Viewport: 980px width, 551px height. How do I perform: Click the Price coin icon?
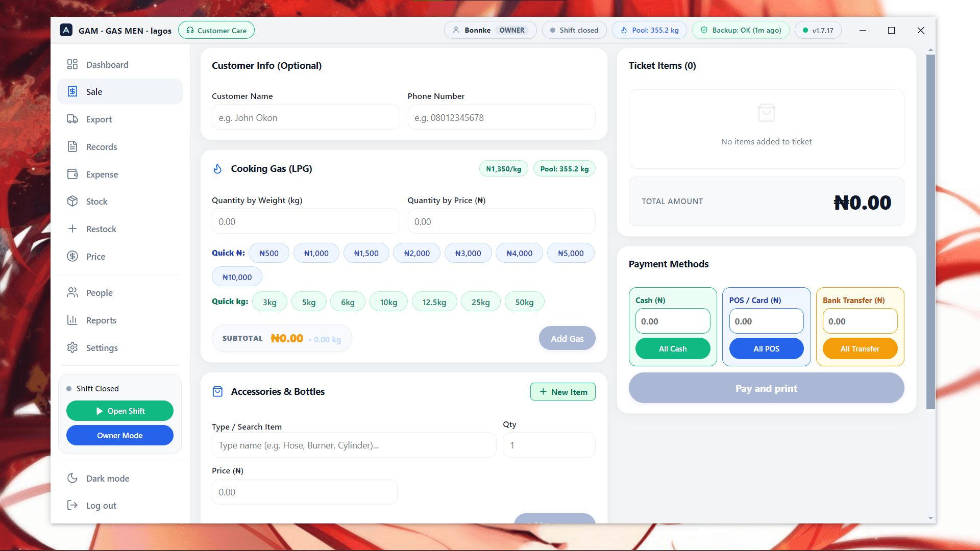72,256
